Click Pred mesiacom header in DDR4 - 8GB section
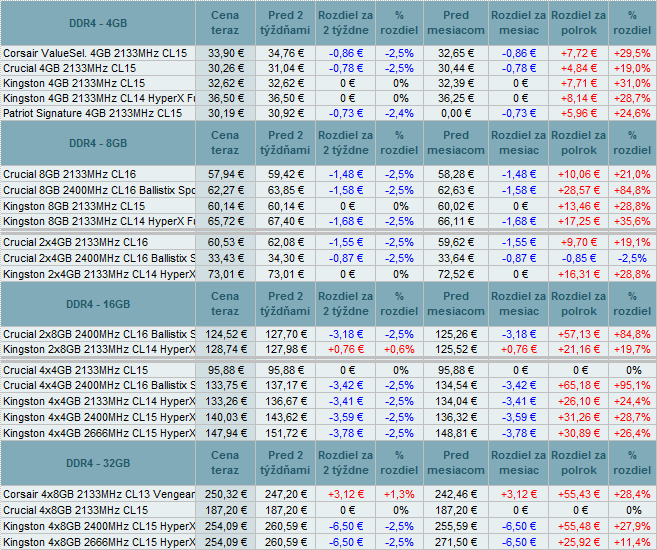657x550 pixels. click(456, 143)
